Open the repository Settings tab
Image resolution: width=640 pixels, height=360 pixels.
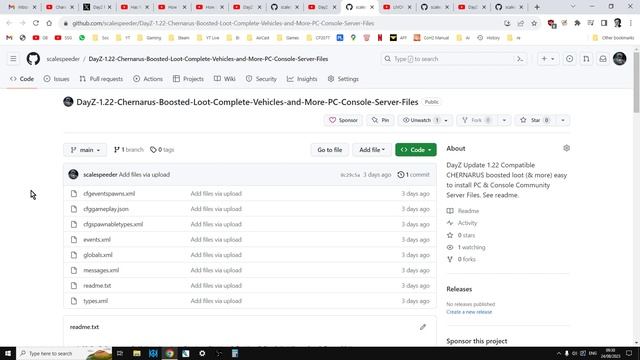click(x=343, y=79)
